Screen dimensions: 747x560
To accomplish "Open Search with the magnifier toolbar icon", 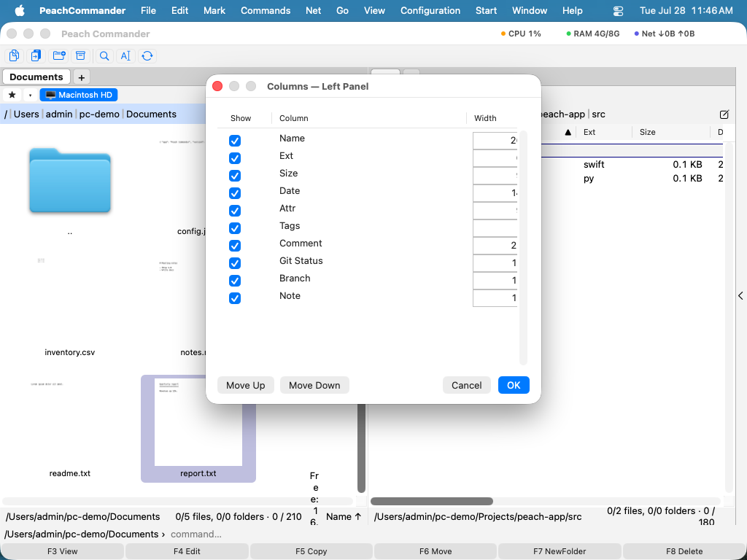I will pos(104,55).
